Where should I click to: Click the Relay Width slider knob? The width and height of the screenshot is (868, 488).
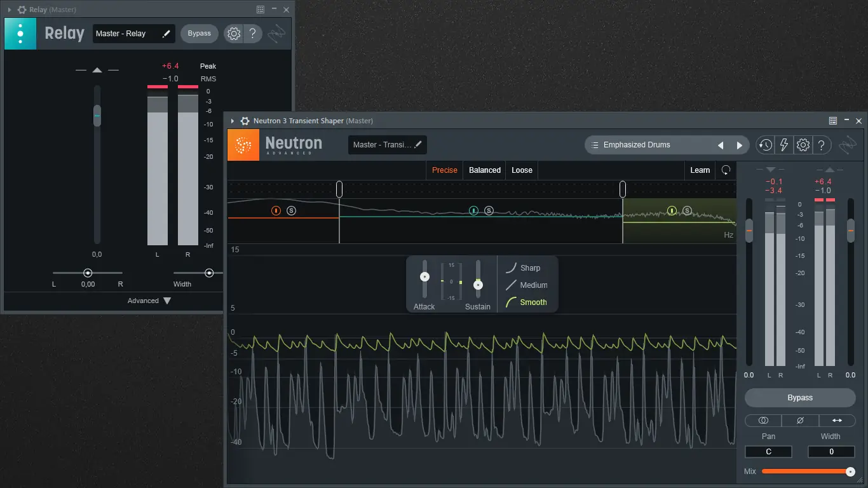click(209, 273)
